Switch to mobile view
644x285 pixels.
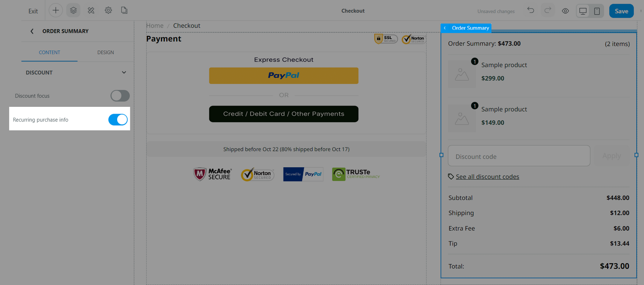pyautogui.click(x=597, y=11)
